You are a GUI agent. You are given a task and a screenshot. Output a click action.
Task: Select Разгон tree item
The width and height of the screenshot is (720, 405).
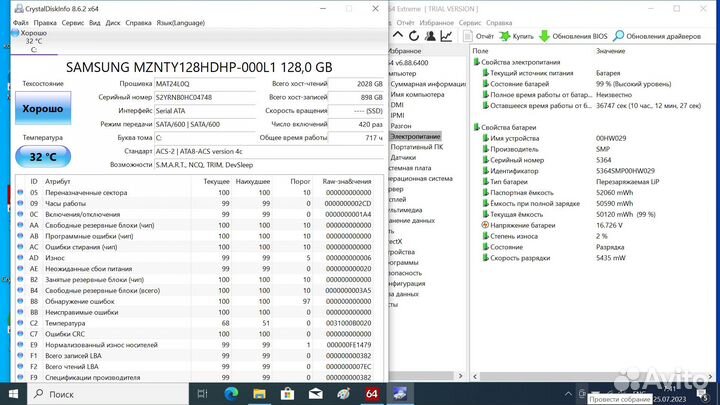(x=401, y=126)
